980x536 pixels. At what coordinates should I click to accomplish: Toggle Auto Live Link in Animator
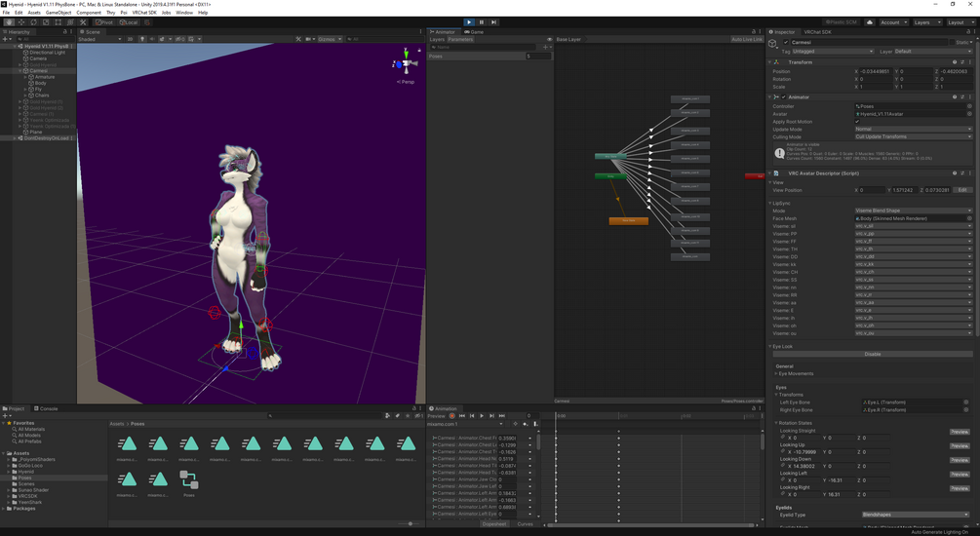click(746, 39)
